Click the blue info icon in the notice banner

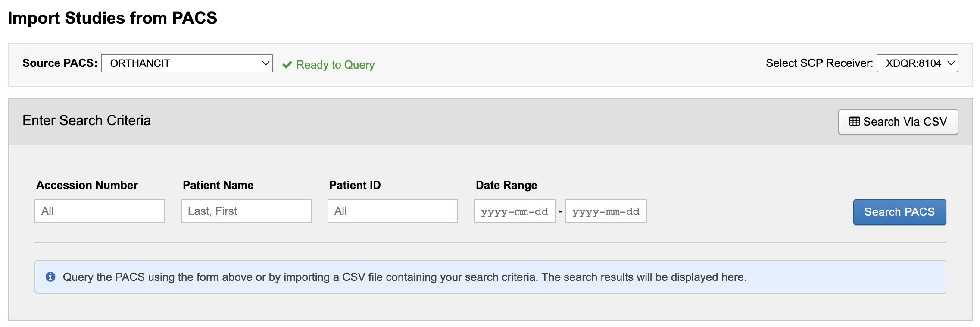click(x=50, y=277)
